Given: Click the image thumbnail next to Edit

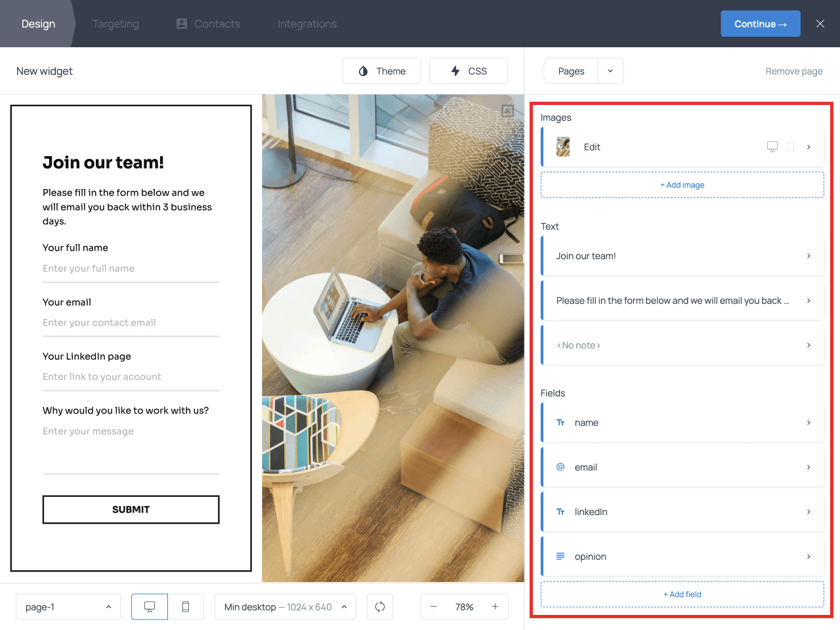Looking at the screenshot, I should [x=562, y=147].
